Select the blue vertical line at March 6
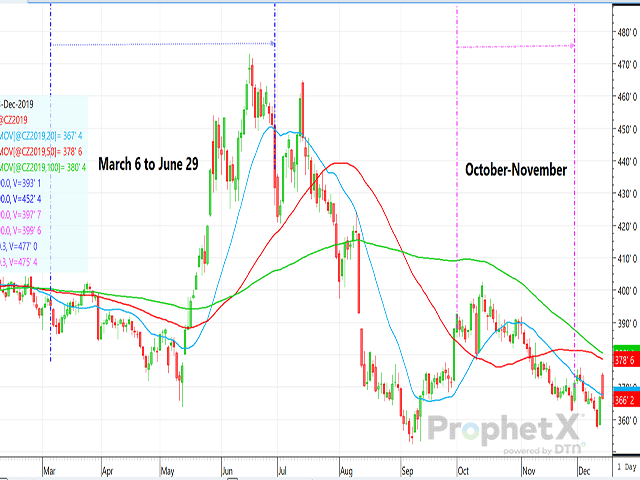Screen dimensions: 640x480 click(x=51, y=182)
